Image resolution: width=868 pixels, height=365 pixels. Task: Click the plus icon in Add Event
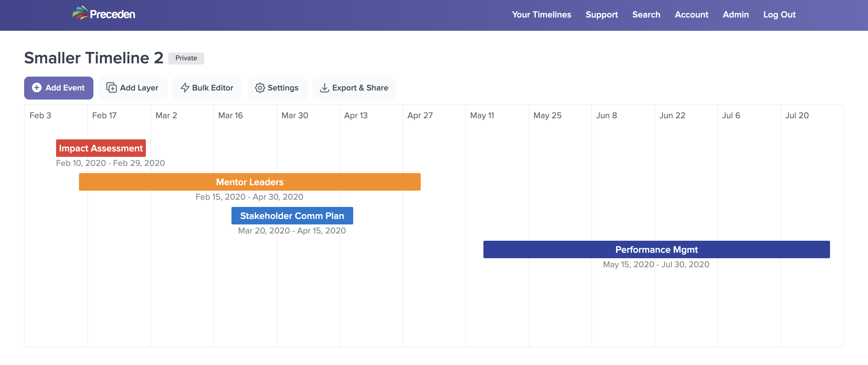tap(36, 88)
